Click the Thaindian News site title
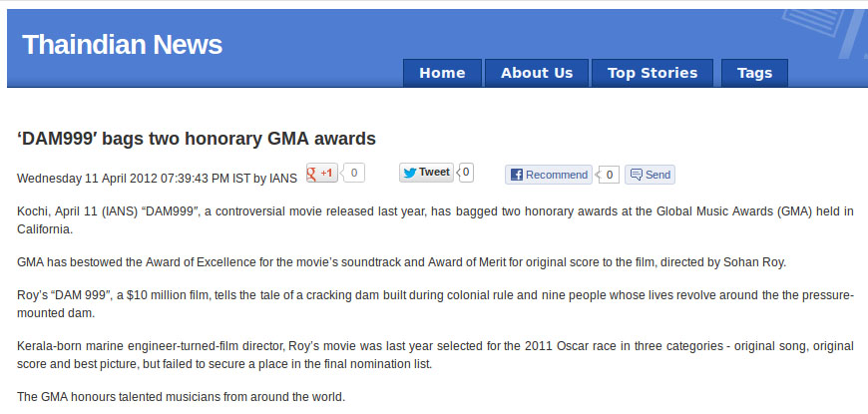Image resolution: width=868 pixels, height=414 pixels. [x=122, y=45]
